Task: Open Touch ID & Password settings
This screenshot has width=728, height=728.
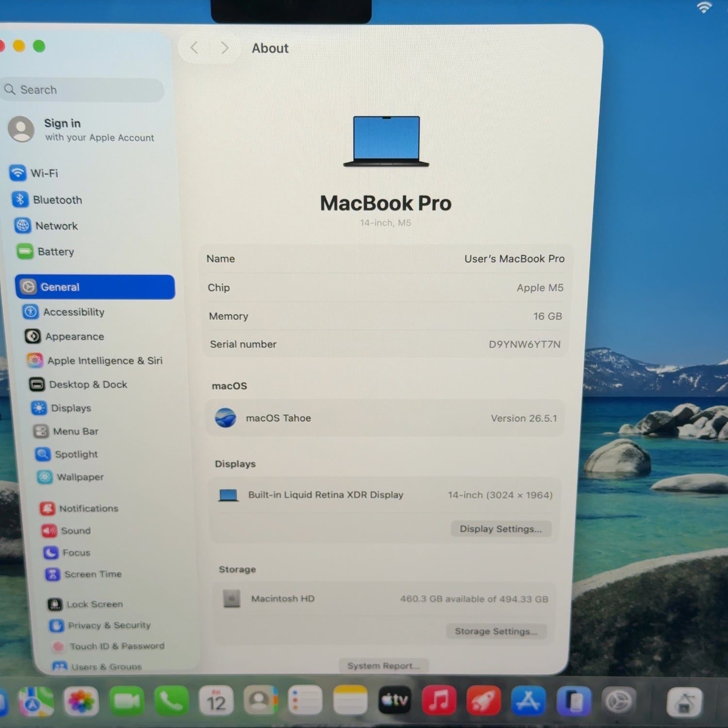Action: [x=108, y=646]
